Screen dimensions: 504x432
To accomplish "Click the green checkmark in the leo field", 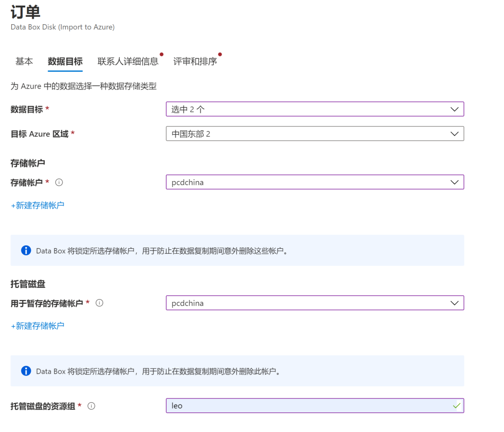I will [456, 406].
